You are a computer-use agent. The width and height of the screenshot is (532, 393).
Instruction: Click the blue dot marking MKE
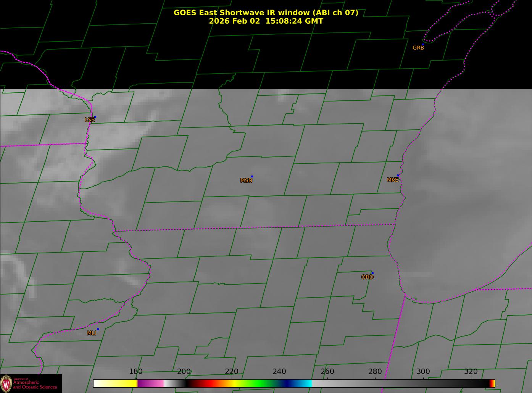(x=398, y=176)
